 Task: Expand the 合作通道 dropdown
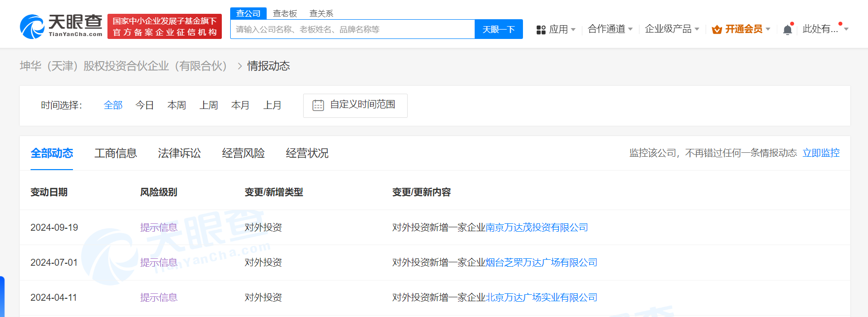(610, 29)
